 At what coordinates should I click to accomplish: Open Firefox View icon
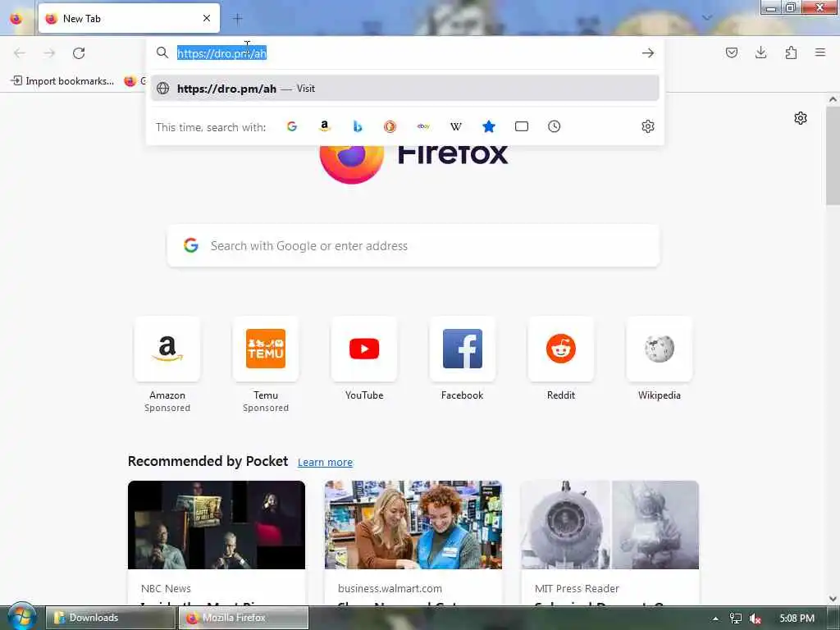point(16,18)
